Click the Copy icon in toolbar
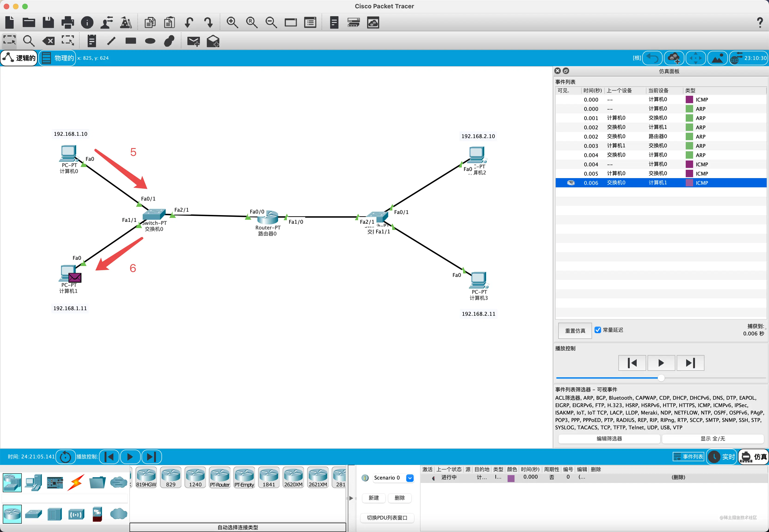This screenshot has width=769, height=532. (x=150, y=22)
